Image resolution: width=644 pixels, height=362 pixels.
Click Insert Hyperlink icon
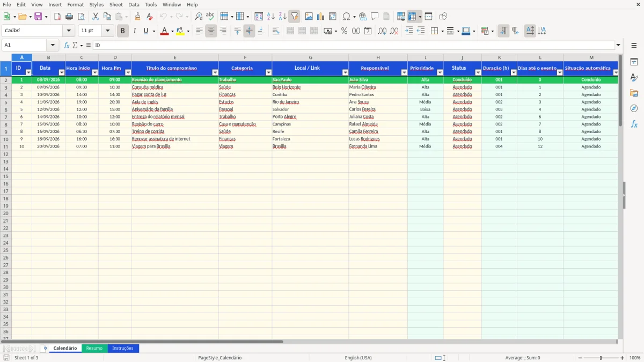(x=363, y=17)
